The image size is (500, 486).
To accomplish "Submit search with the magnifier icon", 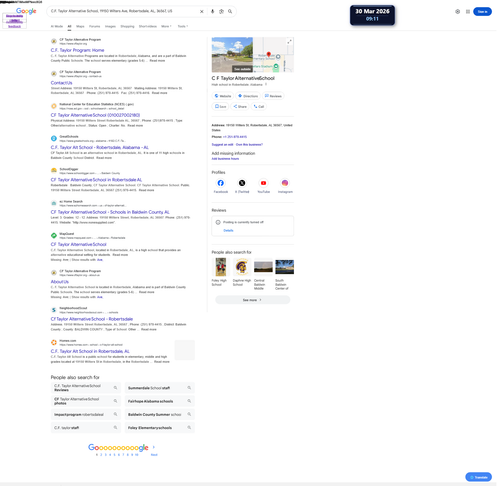I will tap(230, 11).
